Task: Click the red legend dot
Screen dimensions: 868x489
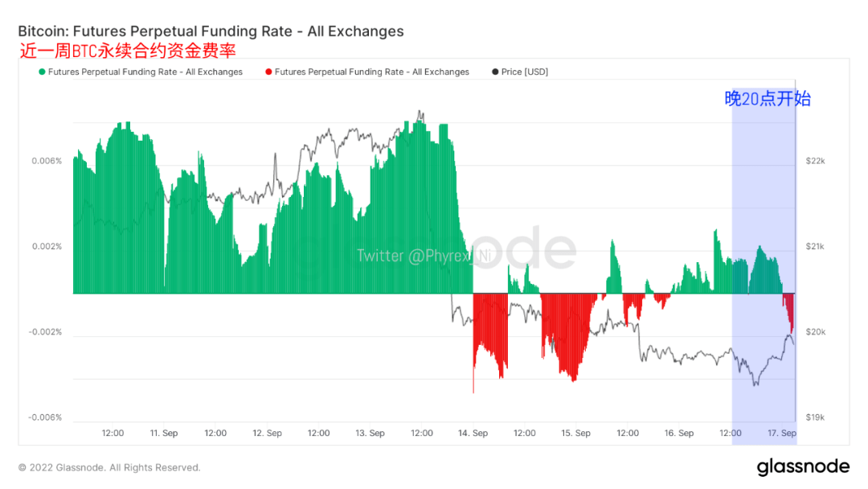Action: pyautogui.click(x=268, y=72)
